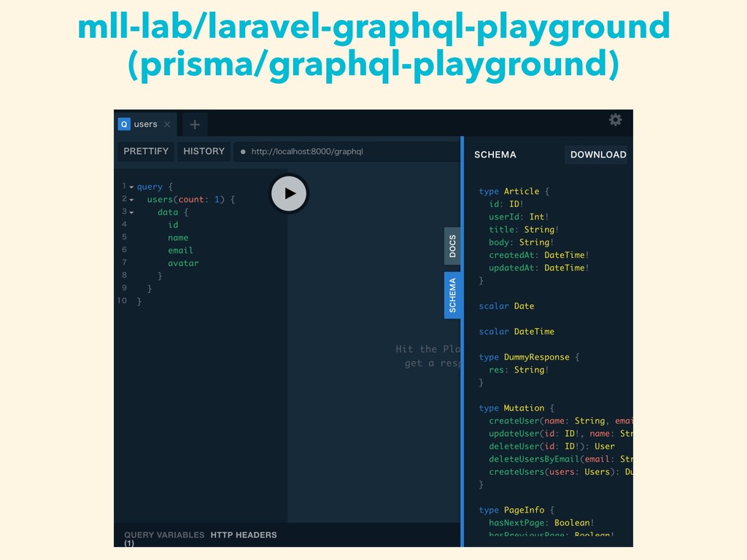Close the users tab
This screenshot has width=747, height=560.
tap(167, 124)
